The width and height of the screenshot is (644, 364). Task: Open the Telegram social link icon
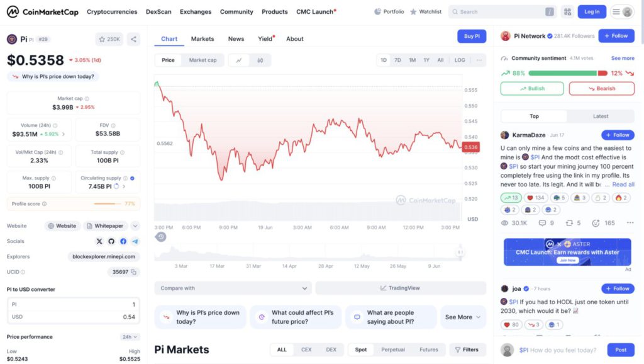coord(135,241)
